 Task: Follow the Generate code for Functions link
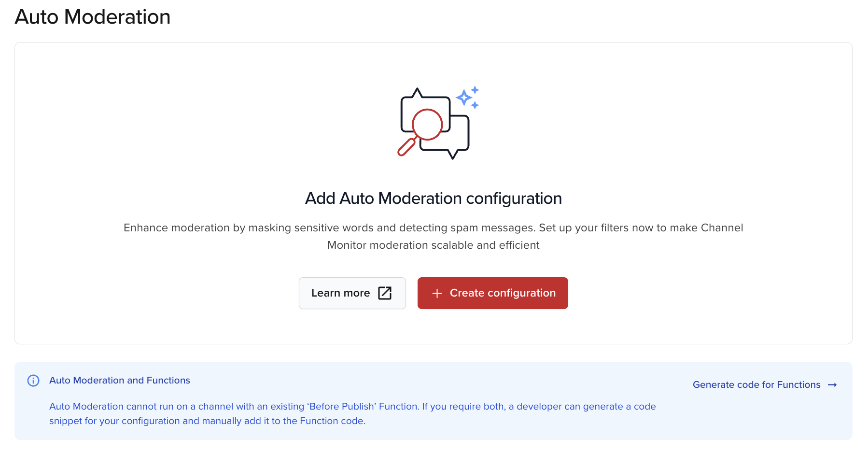click(756, 385)
